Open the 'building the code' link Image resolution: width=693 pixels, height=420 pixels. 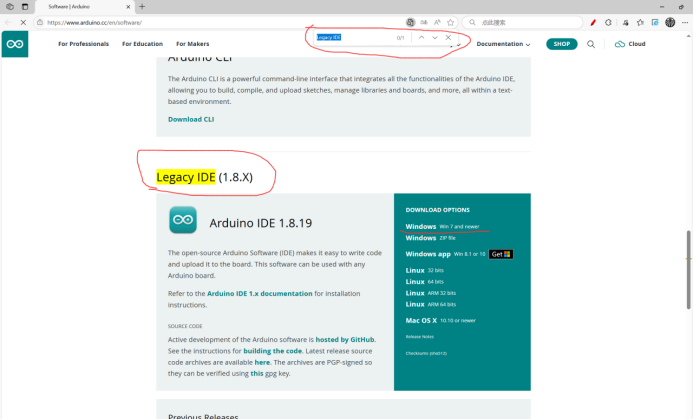(x=273, y=351)
